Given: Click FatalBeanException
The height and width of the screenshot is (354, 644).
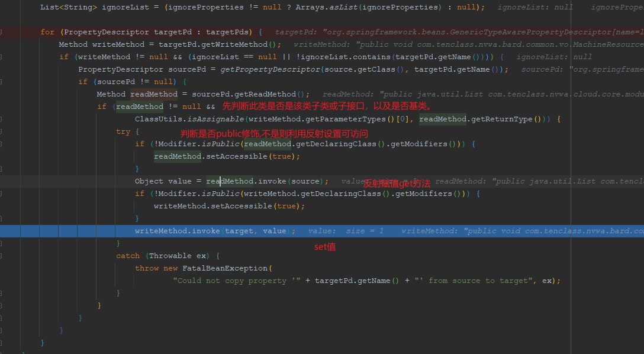Looking at the screenshot, I should (225, 269).
